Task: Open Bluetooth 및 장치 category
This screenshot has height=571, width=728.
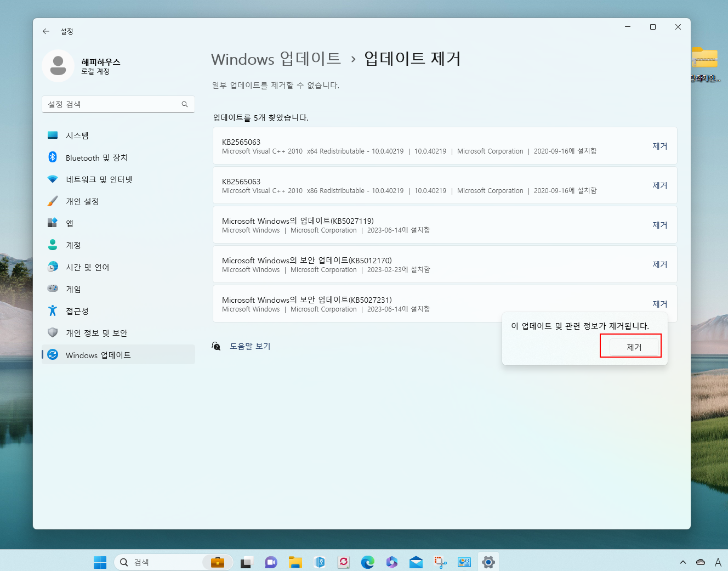Action: coord(118,157)
